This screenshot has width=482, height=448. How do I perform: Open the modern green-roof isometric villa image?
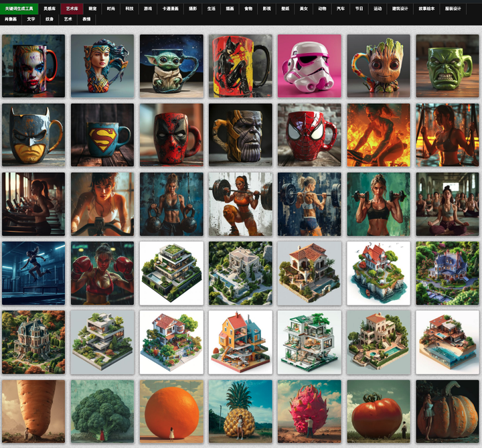[x=171, y=273]
